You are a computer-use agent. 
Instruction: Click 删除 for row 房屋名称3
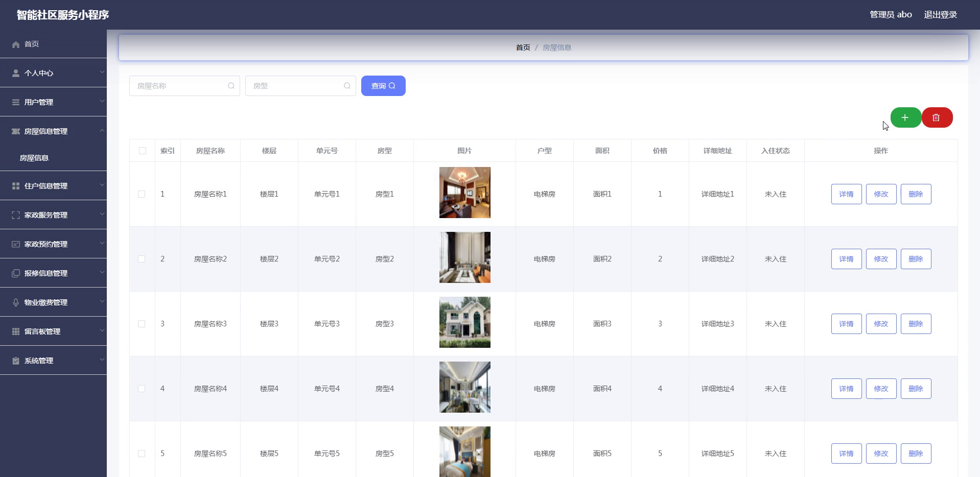tap(916, 324)
